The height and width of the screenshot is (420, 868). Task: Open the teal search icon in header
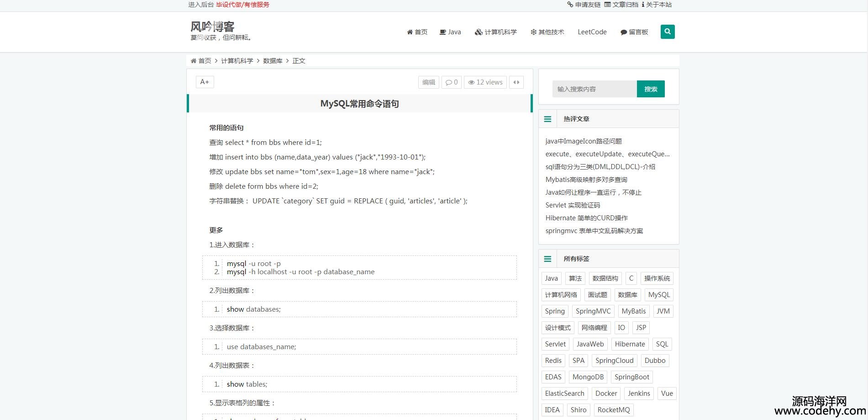668,32
